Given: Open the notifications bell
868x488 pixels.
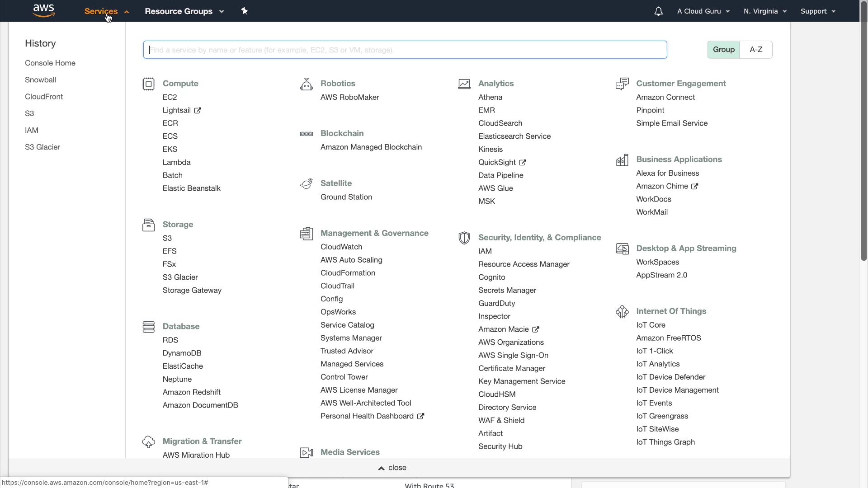Looking at the screenshot, I should point(658,11).
